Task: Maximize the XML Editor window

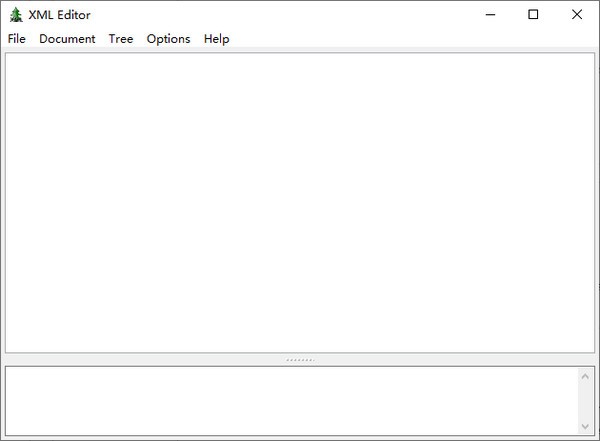Action: pyautogui.click(x=533, y=15)
